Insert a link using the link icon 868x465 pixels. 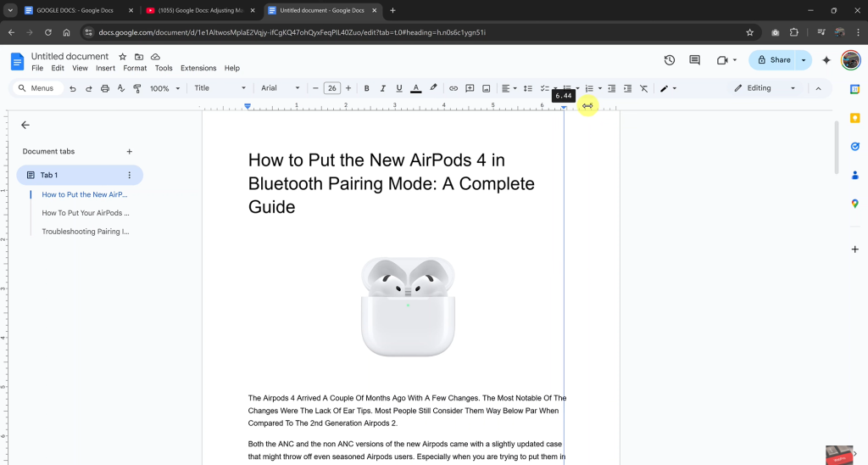click(x=453, y=89)
